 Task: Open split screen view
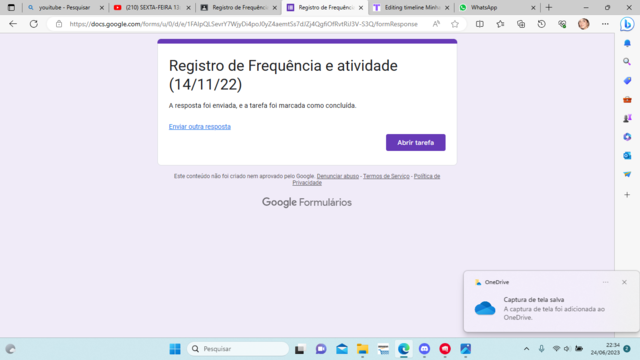[x=480, y=24]
